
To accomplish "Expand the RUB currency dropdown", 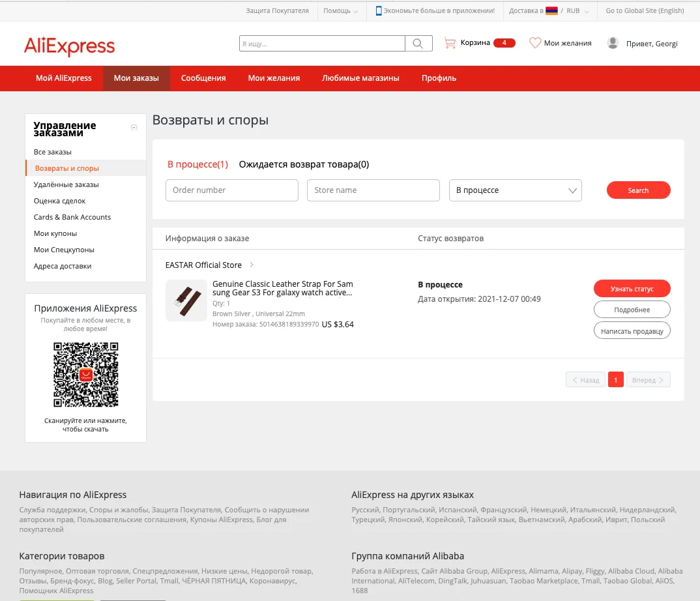I will tap(577, 10).
